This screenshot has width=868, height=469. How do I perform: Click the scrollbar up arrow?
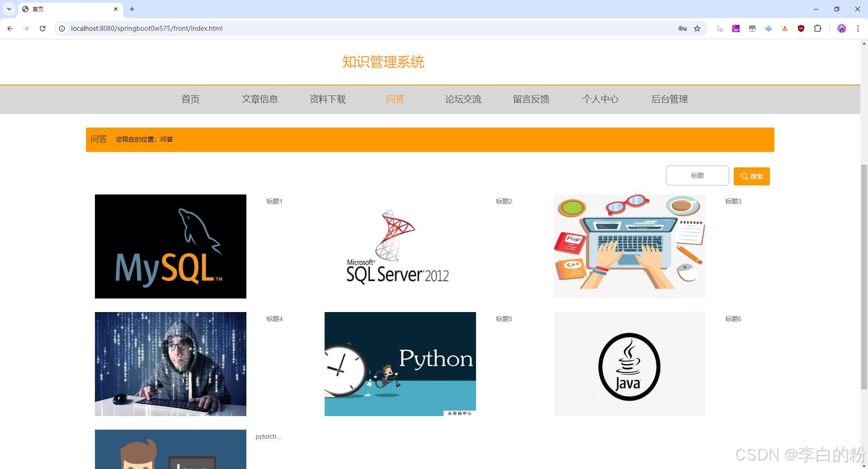[864, 43]
